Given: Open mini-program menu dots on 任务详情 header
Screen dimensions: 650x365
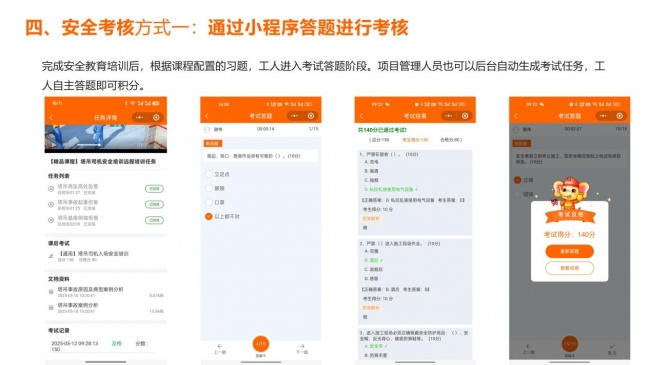Looking at the screenshot, I should pyautogui.click(x=140, y=117).
